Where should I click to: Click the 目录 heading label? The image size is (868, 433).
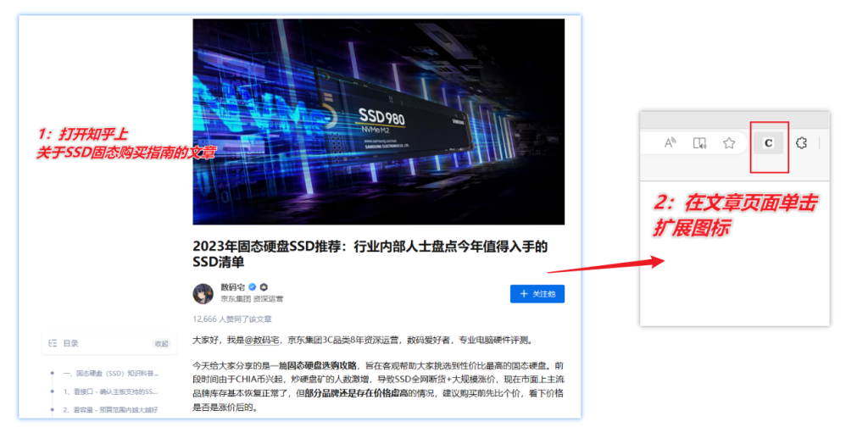[x=70, y=343]
